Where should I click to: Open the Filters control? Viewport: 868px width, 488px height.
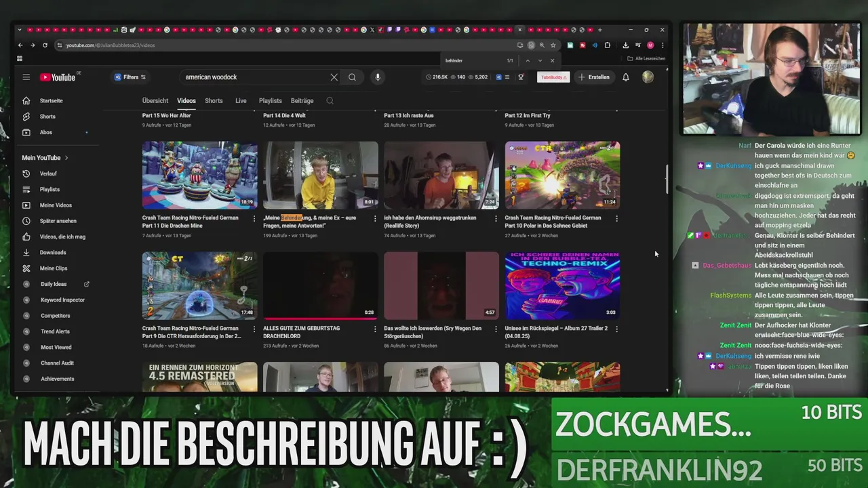click(130, 77)
